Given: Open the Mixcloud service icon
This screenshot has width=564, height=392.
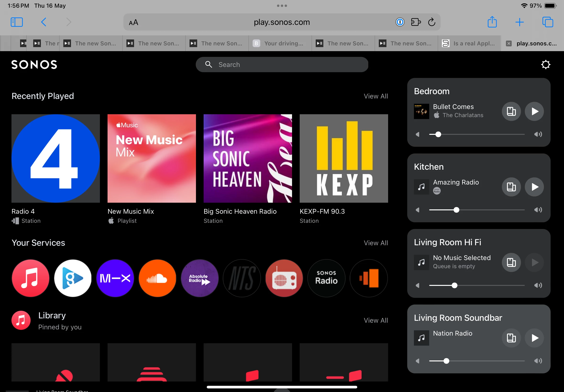Looking at the screenshot, I should click(x=115, y=278).
